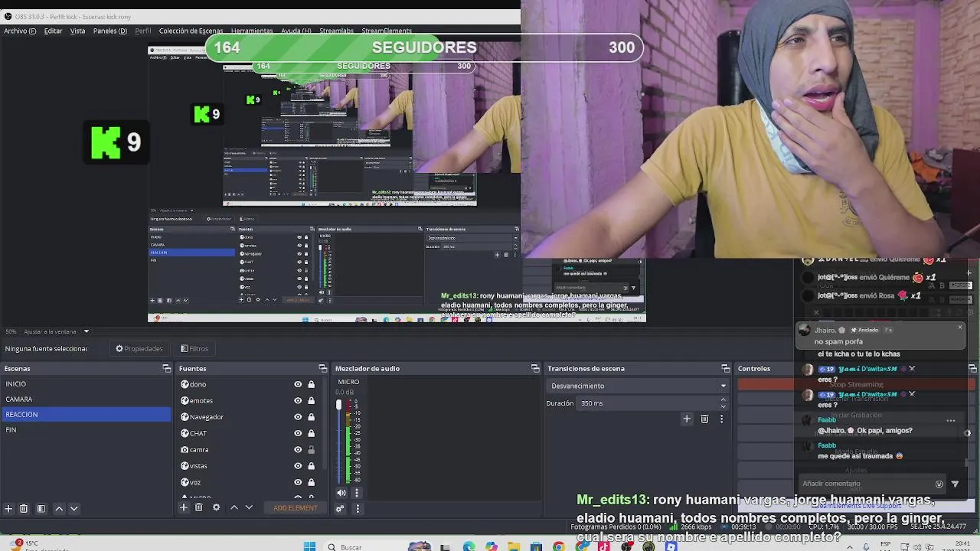
Task: Adjust the MICRO volume fader
Action: (338, 404)
